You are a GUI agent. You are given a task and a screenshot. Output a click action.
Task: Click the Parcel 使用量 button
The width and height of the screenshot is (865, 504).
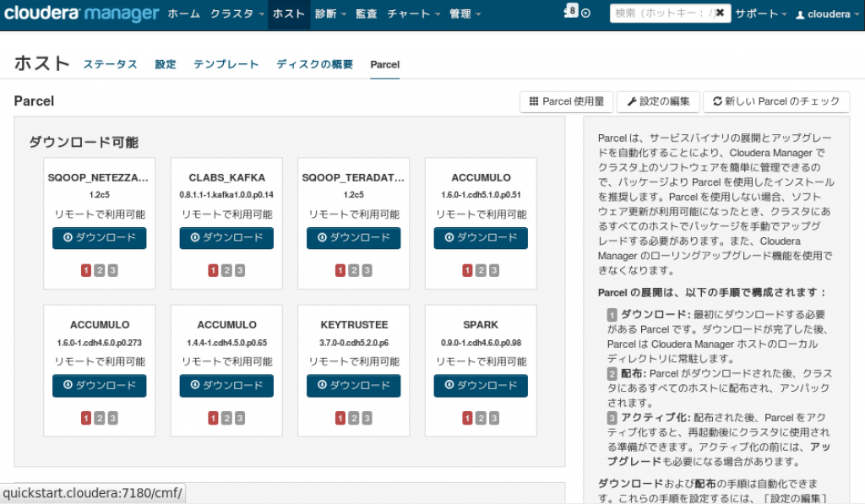coord(567,101)
